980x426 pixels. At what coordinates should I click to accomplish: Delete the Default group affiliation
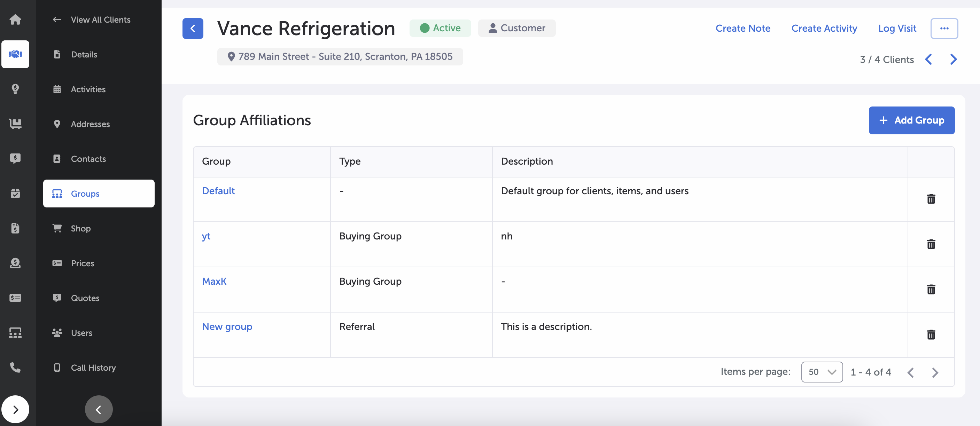(931, 199)
